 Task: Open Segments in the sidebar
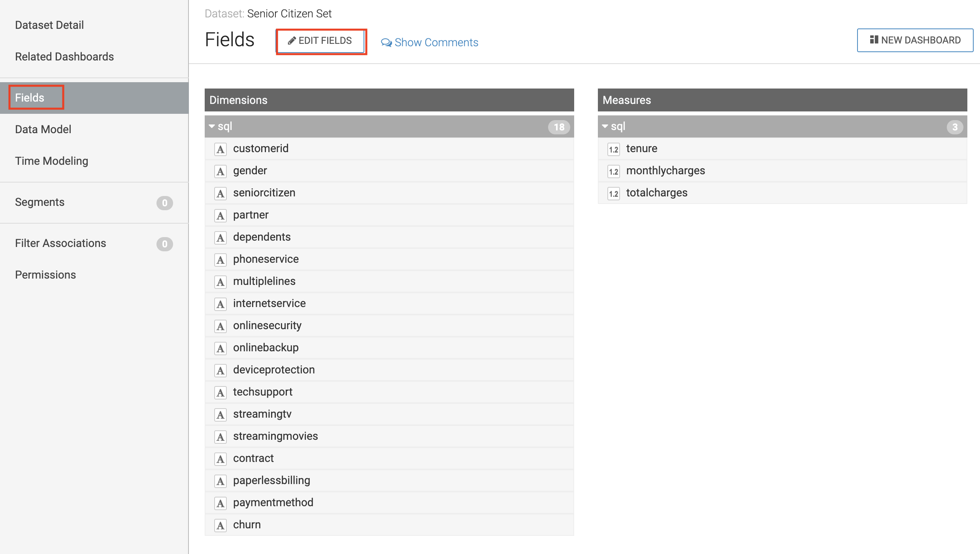[x=40, y=202]
